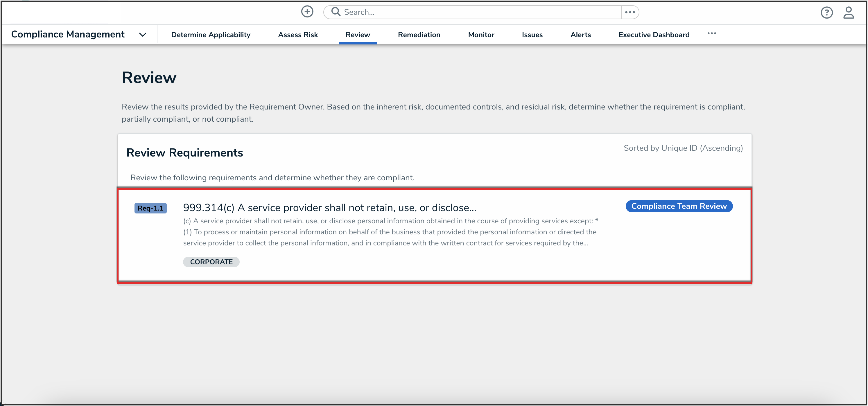Click the Compliance Team Review status pill
868x406 pixels.
[x=679, y=206]
